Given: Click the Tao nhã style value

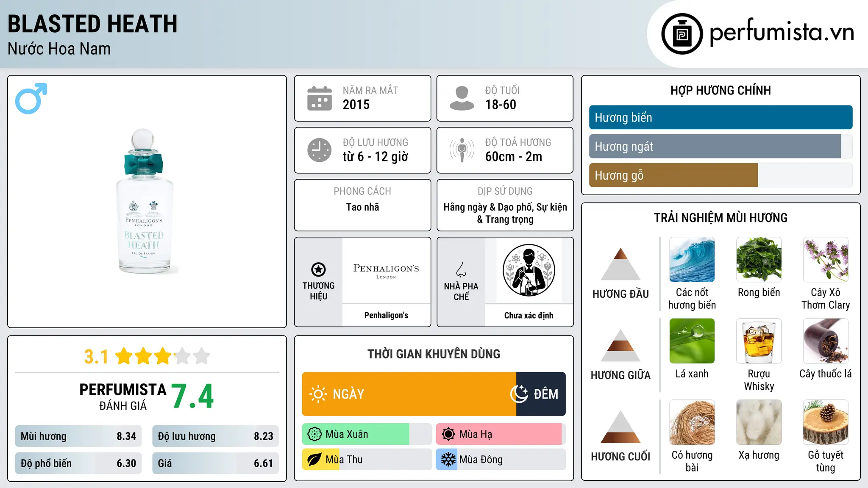Looking at the screenshot, I should tap(362, 207).
